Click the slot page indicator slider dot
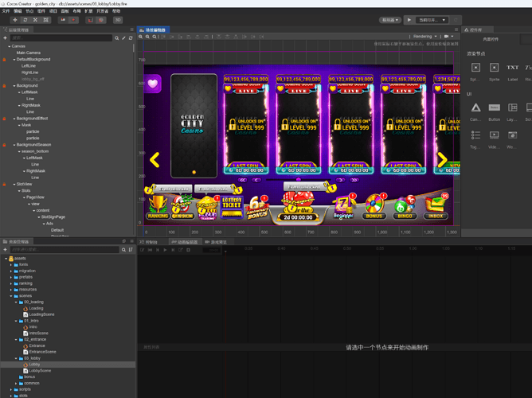The image size is (532, 398). (298, 180)
